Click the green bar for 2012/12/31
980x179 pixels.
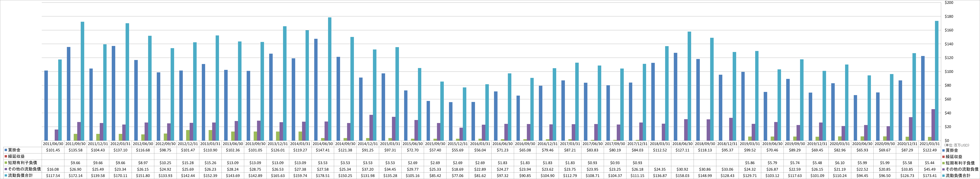pyautogui.click(x=188, y=135)
